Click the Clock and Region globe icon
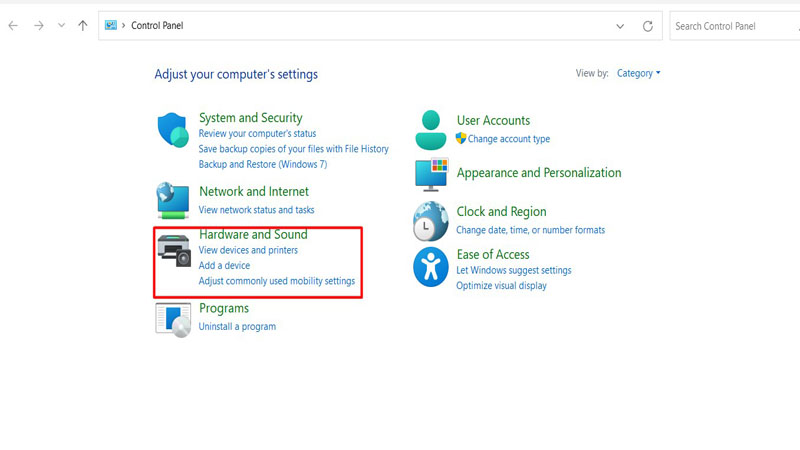Image resolution: width=800 pixels, height=450 pixels. click(431, 221)
